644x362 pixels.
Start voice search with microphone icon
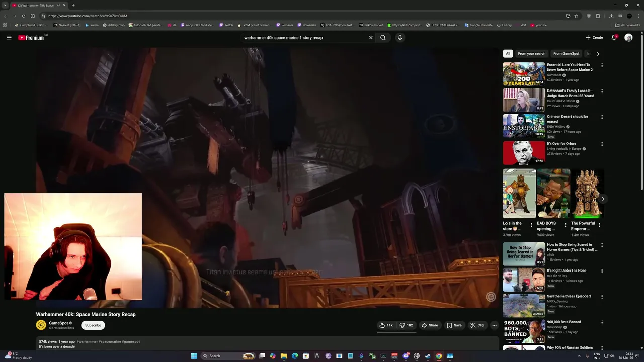coord(400,38)
